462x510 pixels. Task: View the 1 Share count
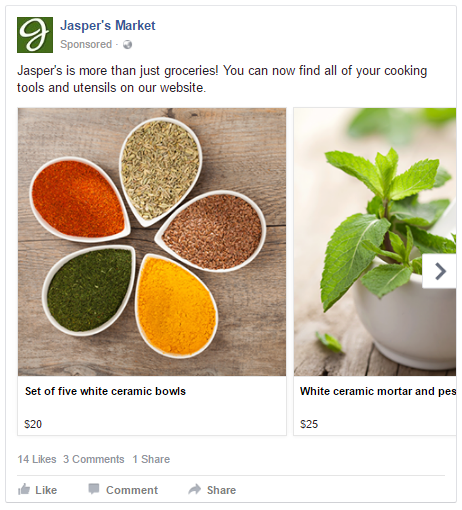click(x=151, y=459)
